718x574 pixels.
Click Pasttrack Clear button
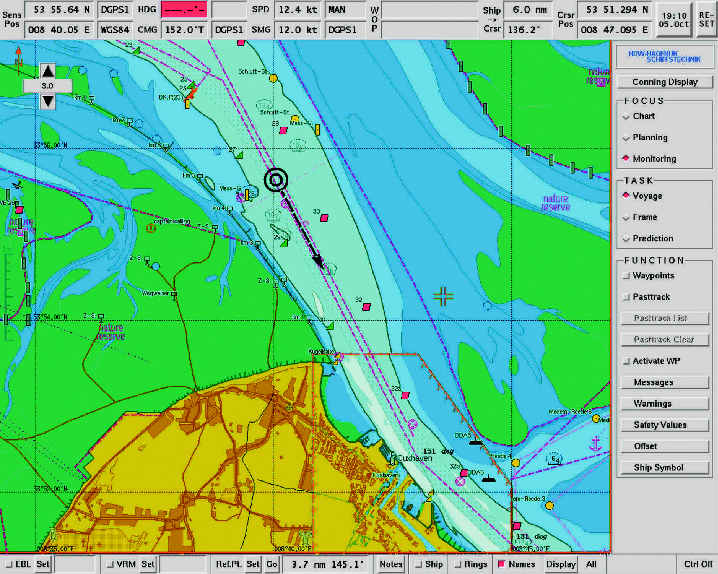665,340
